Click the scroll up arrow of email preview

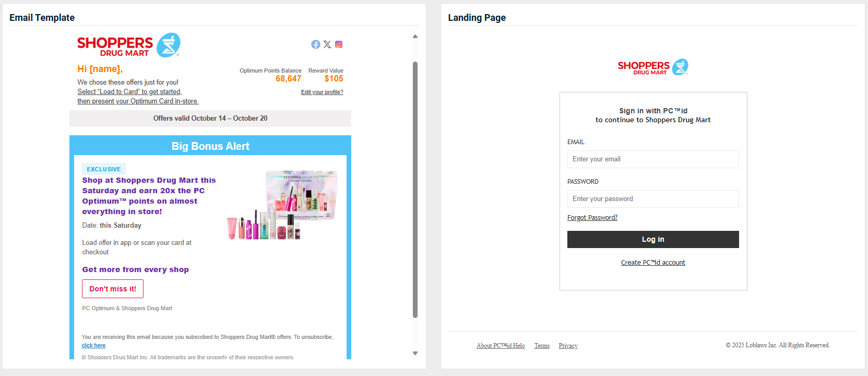(415, 37)
